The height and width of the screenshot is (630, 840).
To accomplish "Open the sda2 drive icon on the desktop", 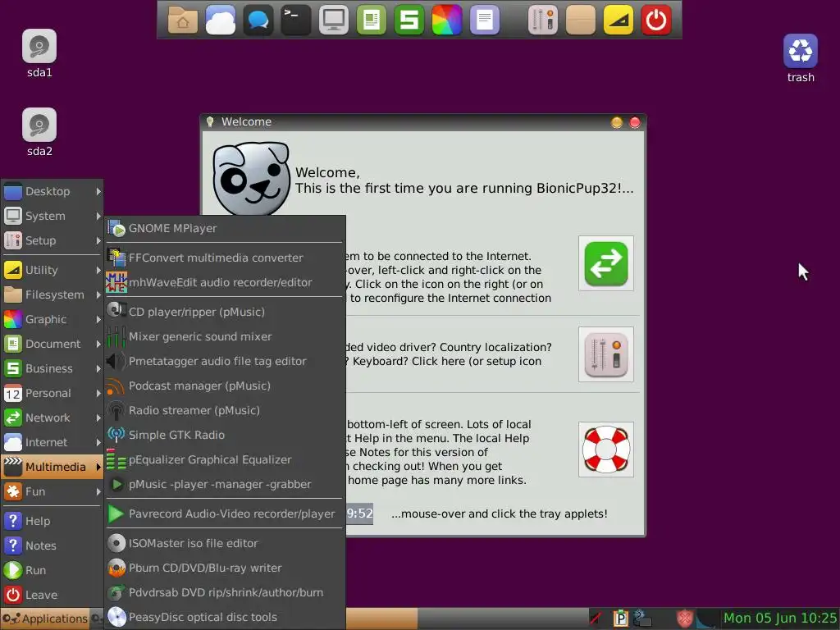I will point(39,125).
